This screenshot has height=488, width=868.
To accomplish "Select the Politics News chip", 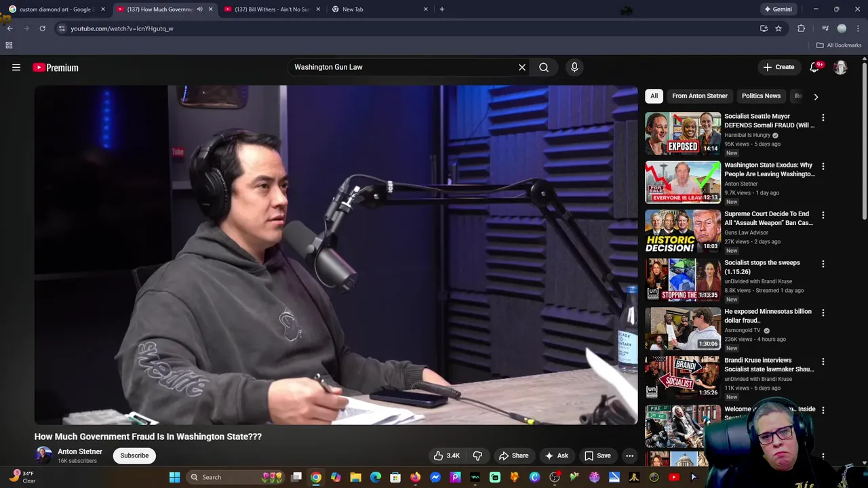I will tap(761, 96).
